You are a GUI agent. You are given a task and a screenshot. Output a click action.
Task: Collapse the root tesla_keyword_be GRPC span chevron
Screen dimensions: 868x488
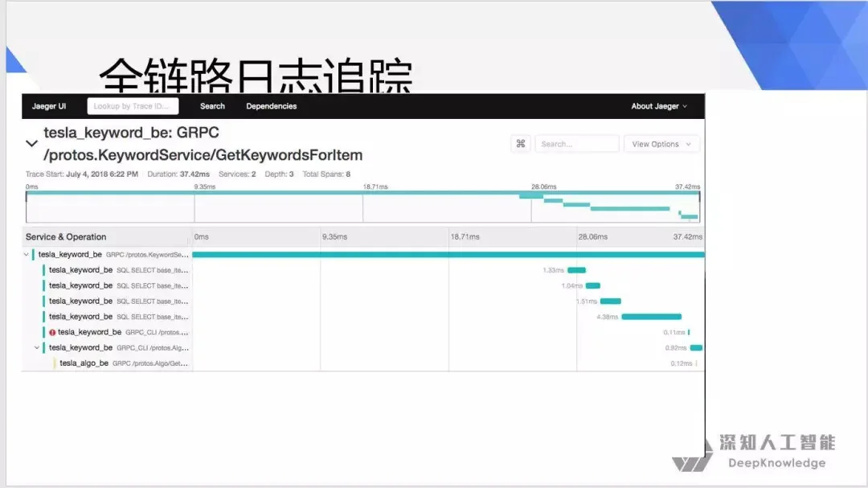[26, 255]
